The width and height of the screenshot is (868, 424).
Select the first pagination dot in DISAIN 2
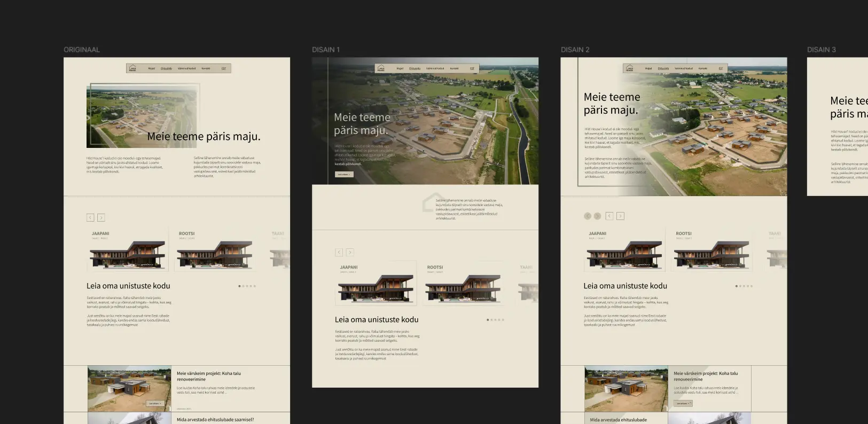click(736, 286)
